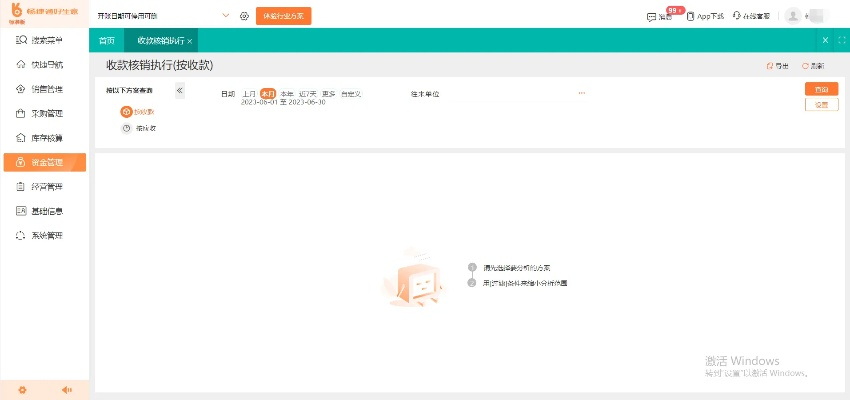Image resolution: width=850 pixels, height=400 pixels.
Task: Collapse the scheme panel with double chevron
Action: [x=179, y=90]
